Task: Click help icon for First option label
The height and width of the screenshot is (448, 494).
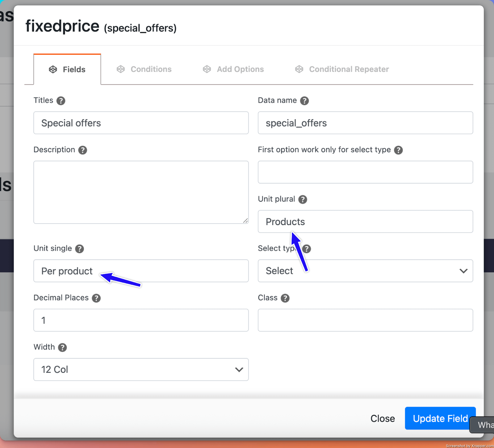Action: (398, 150)
